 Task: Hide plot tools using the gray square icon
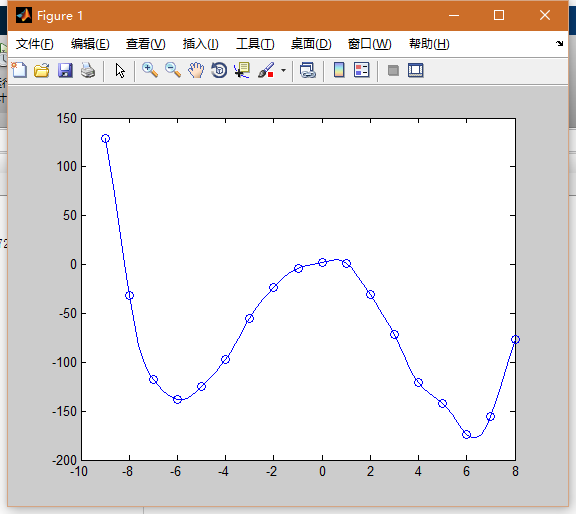(393, 70)
